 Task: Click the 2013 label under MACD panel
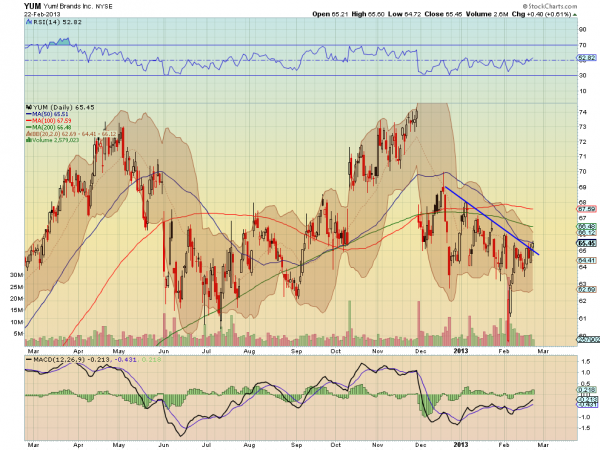tap(461, 444)
